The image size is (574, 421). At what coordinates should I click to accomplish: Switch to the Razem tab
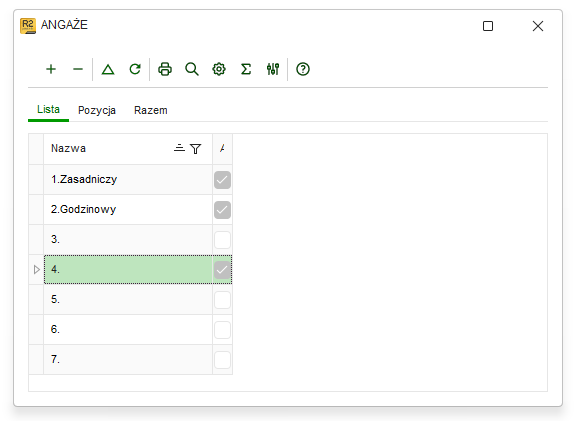coord(151,110)
